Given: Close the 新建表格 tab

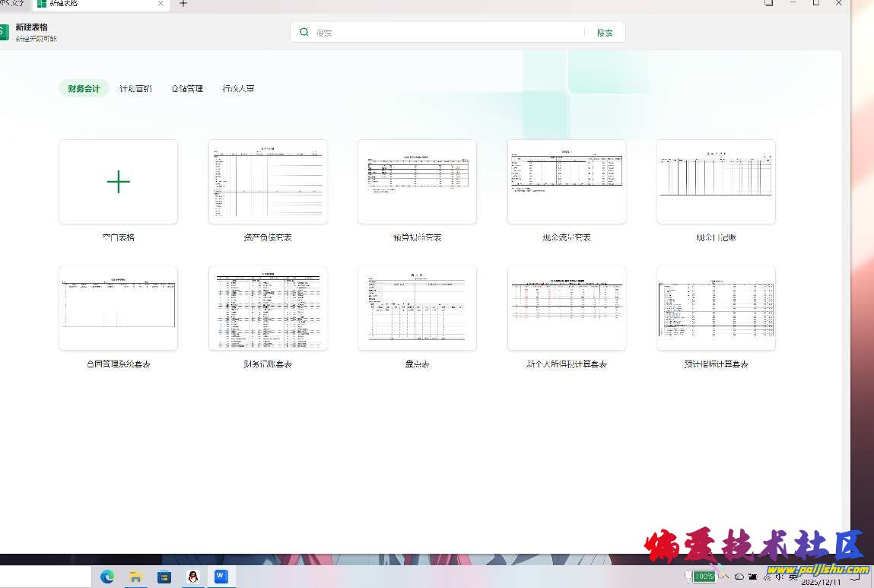Looking at the screenshot, I should pyautogui.click(x=161, y=4).
